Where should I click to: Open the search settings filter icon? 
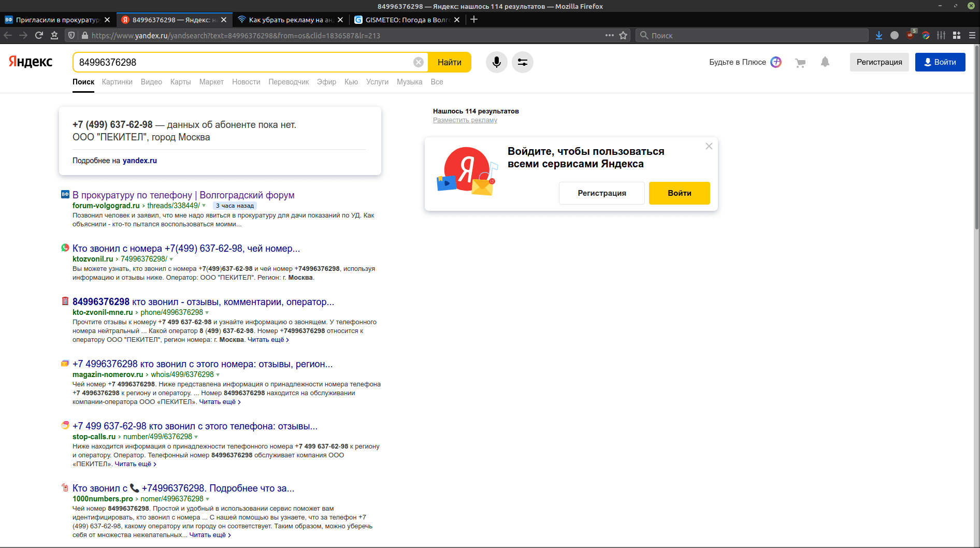(x=523, y=62)
